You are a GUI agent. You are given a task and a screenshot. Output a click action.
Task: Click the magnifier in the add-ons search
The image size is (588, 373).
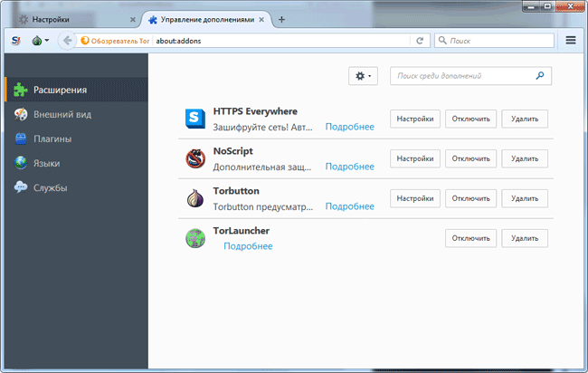tap(540, 76)
